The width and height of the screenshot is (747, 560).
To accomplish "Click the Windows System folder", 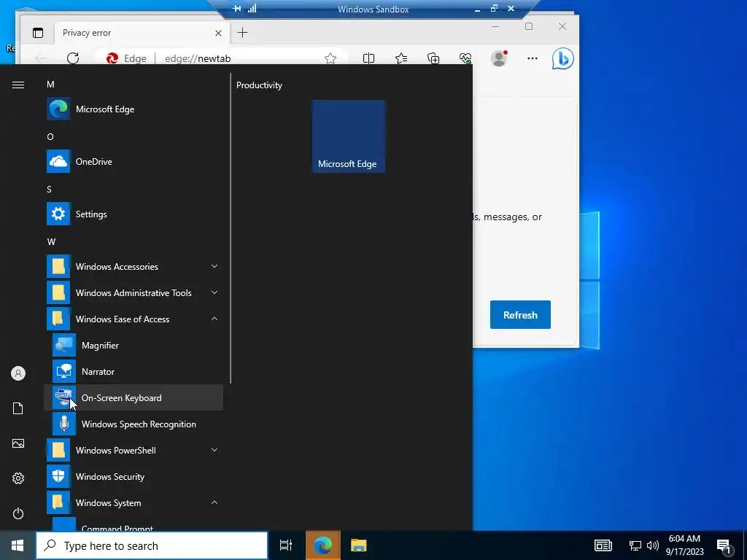I will click(134, 503).
